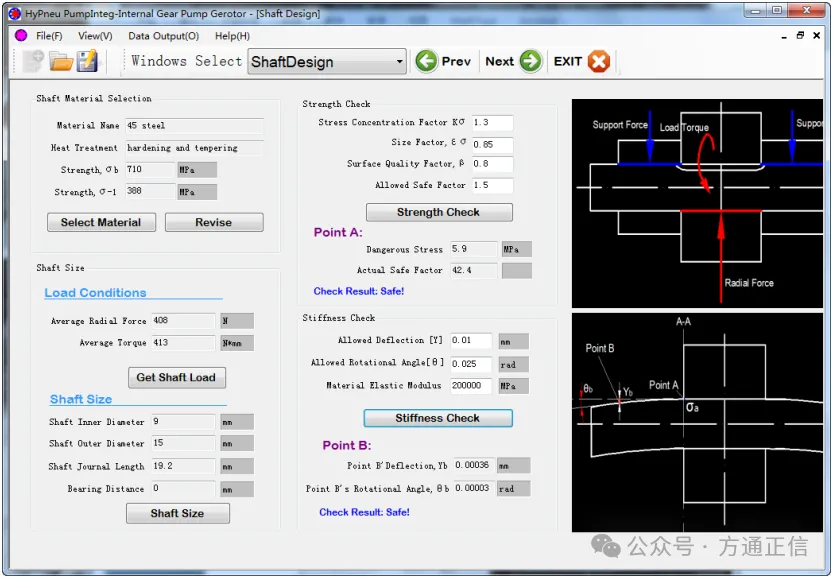
Task: Click the Shaft Journal Length field
Action: click(184, 466)
